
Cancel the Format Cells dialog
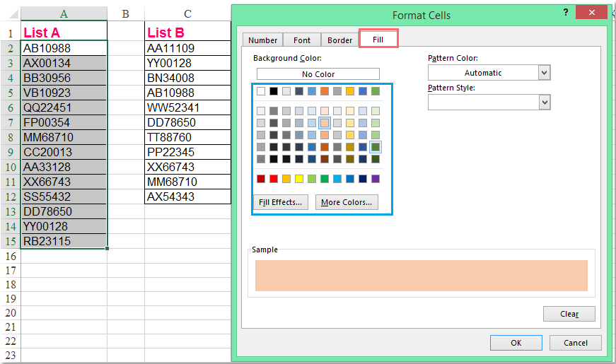[576, 342]
